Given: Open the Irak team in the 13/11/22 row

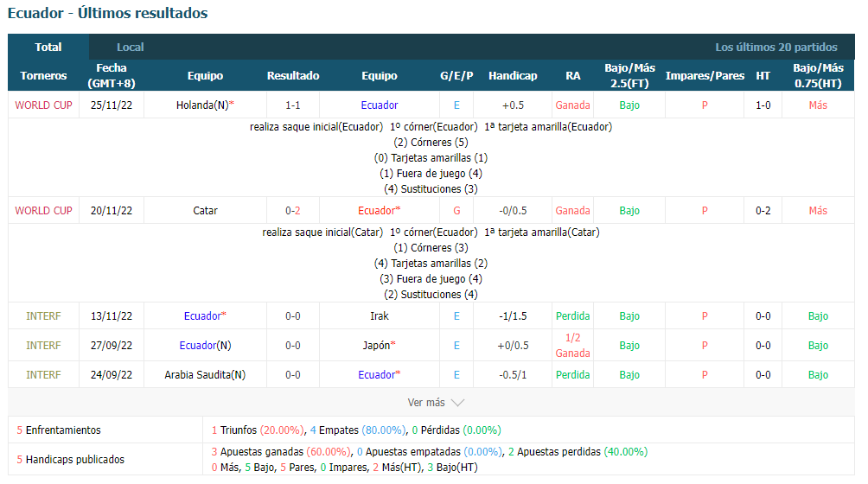Looking at the screenshot, I should 380,316.
